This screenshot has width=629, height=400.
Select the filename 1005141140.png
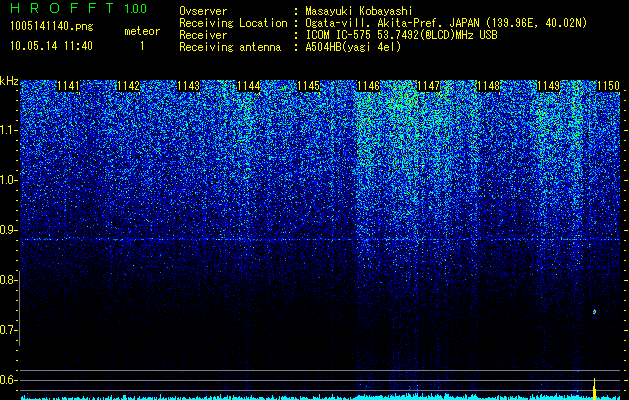(52, 27)
